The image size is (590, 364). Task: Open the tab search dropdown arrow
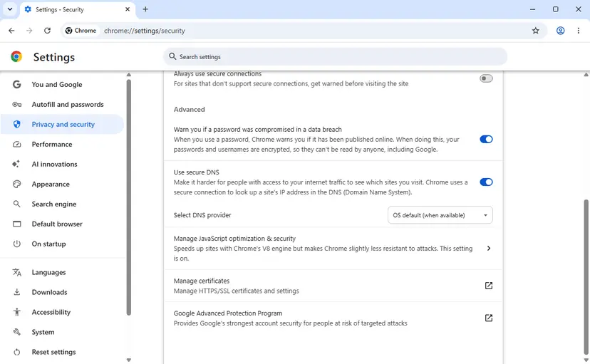tap(10, 9)
